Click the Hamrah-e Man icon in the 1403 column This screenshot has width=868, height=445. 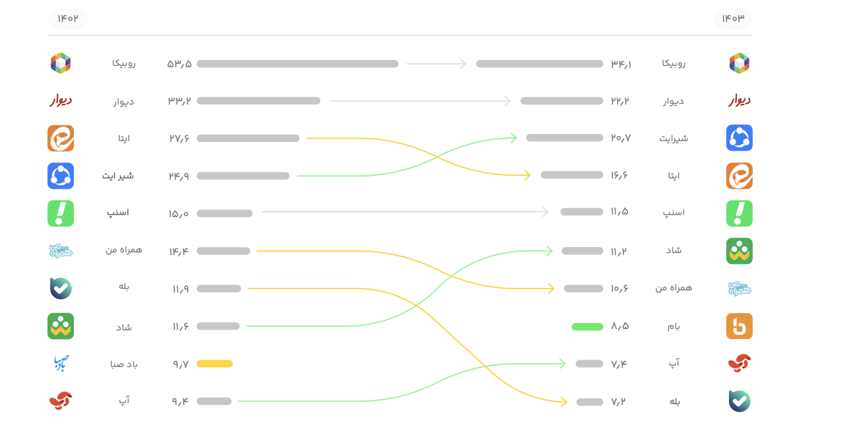click(740, 288)
